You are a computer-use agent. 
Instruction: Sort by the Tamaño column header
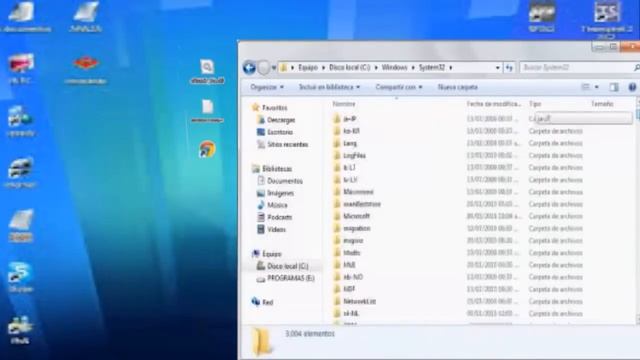pyautogui.click(x=602, y=104)
